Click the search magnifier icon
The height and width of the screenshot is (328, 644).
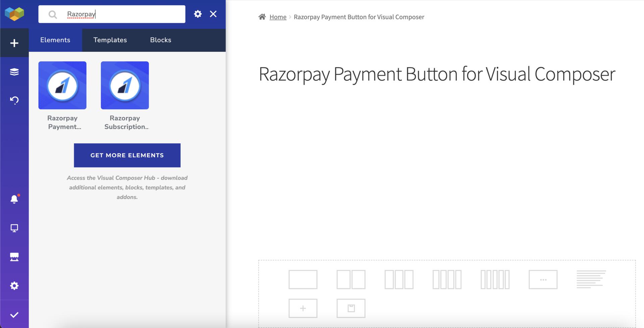point(53,14)
